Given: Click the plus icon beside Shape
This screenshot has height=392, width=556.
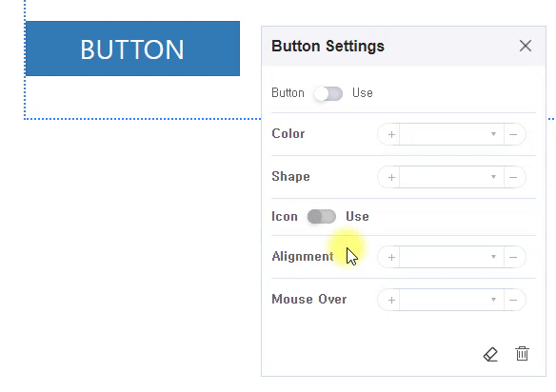Looking at the screenshot, I should point(391,177).
